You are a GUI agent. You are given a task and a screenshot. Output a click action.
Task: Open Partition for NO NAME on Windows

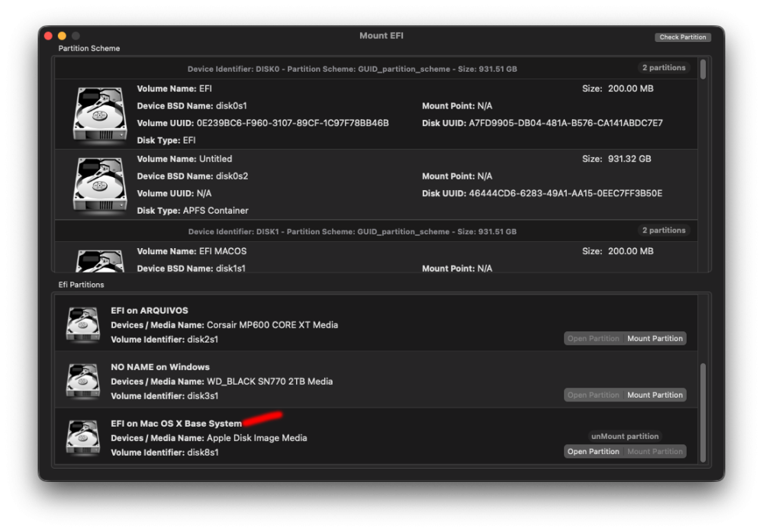(593, 395)
